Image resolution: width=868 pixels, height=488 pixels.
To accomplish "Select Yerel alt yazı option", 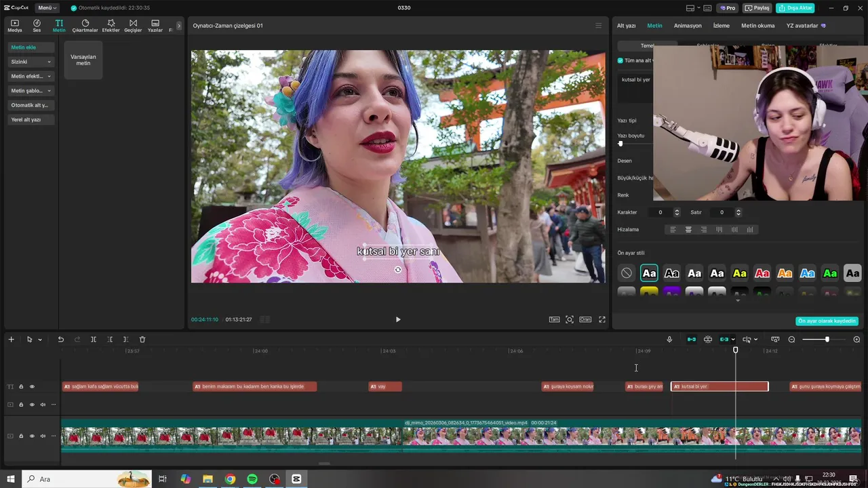I will pyautogui.click(x=31, y=120).
